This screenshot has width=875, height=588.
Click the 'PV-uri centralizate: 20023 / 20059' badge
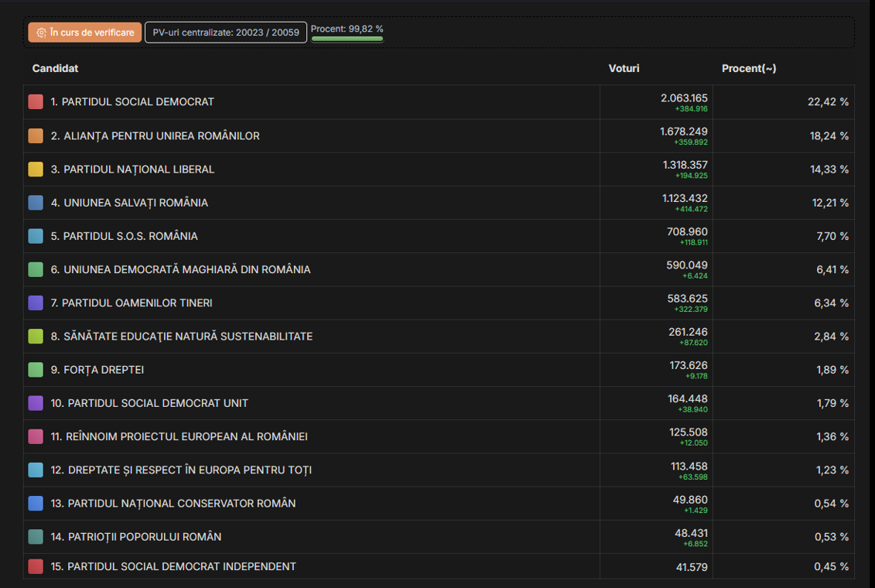pyautogui.click(x=226, y=32)
